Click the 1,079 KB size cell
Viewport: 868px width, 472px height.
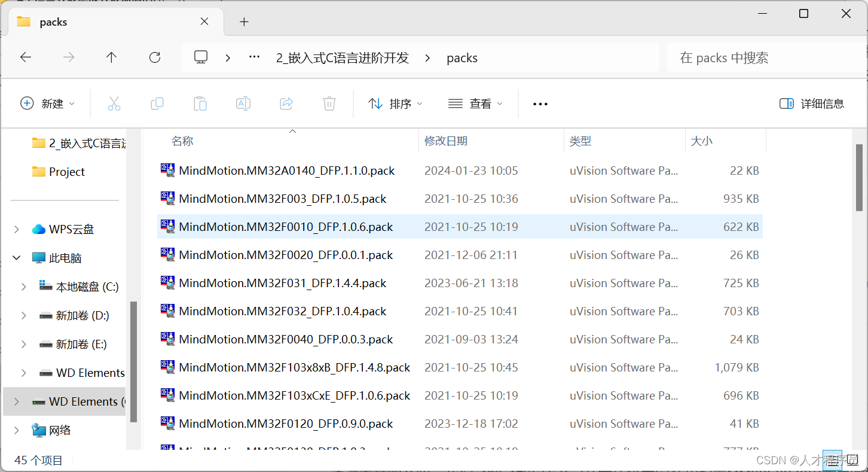coord(736,367)
